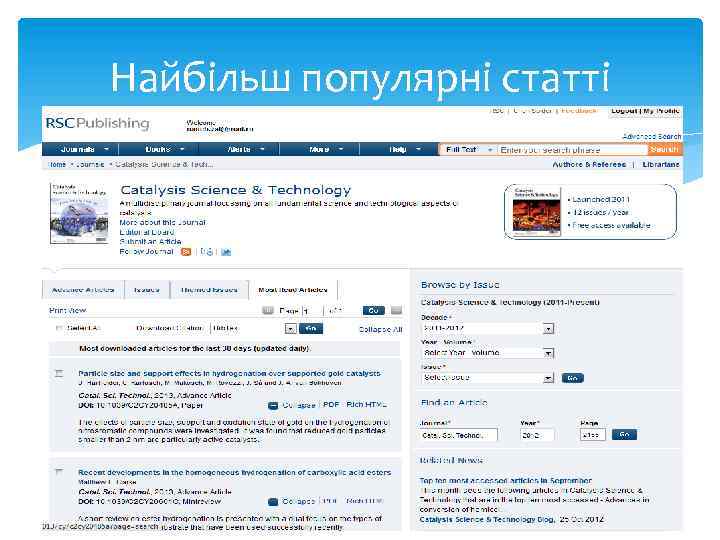The width and height of the screenshot is (720, 540).
Task: Click the Page number input field
Action: (312, 311)
